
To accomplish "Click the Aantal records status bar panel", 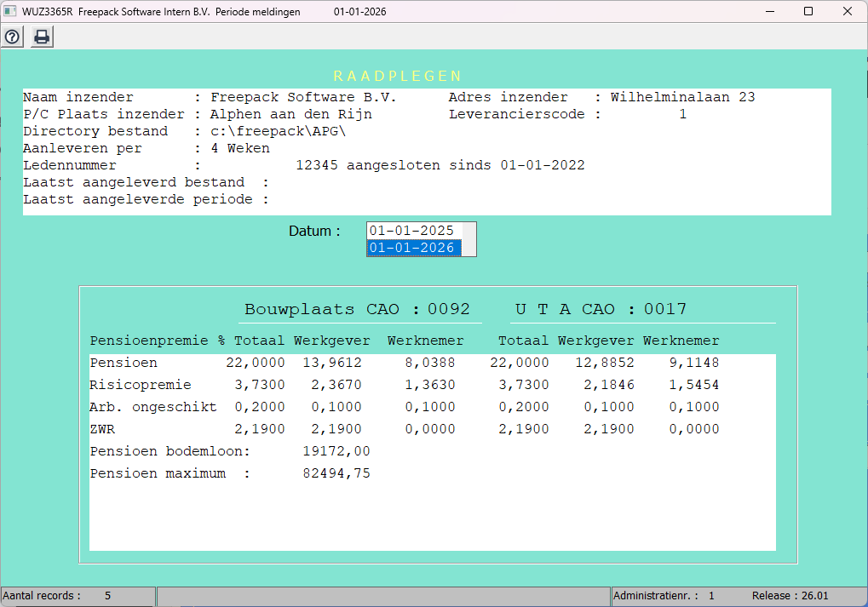I will [x=77, y=596].
